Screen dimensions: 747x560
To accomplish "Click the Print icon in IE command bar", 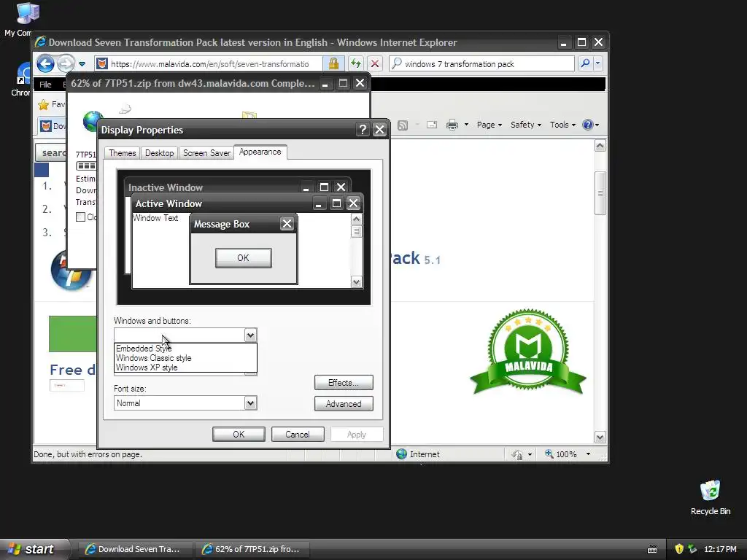I will pyautogui.click(x=452, y=125).
